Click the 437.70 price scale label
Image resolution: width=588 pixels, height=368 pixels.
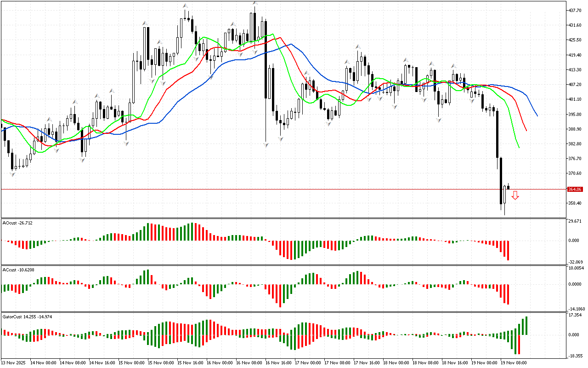575,10
